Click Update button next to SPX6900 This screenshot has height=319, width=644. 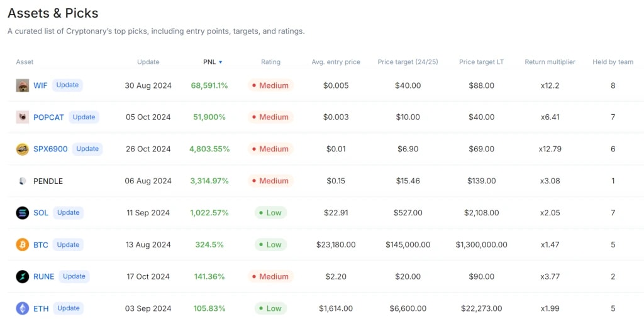(x=87, y=149)
